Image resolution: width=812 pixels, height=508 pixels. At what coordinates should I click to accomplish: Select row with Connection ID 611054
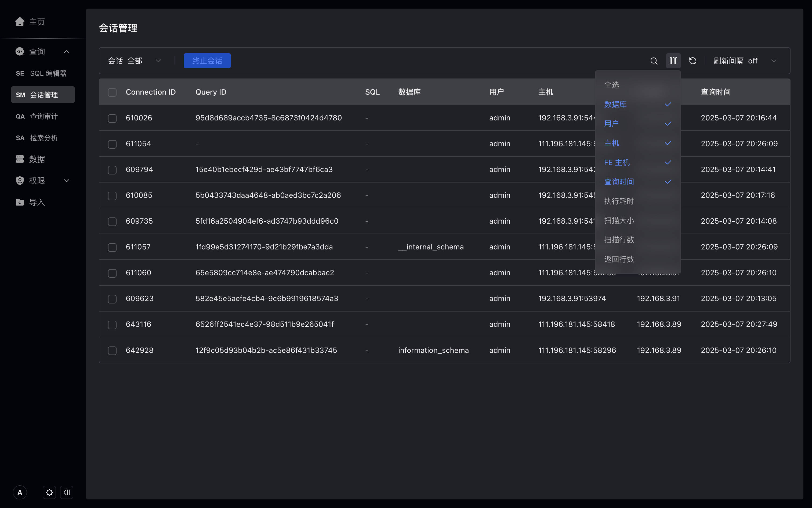pyautogui.click(x=112, y=144)
